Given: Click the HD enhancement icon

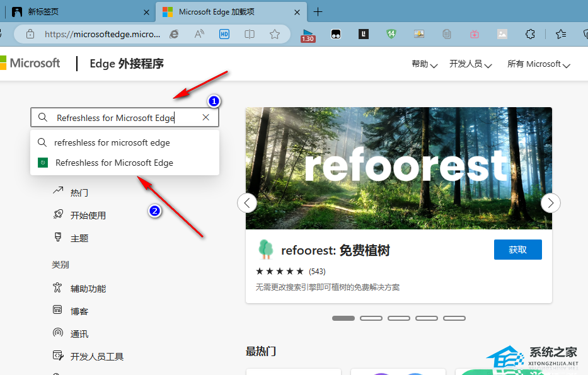Looking at the screenshot, I should (224, 34).
